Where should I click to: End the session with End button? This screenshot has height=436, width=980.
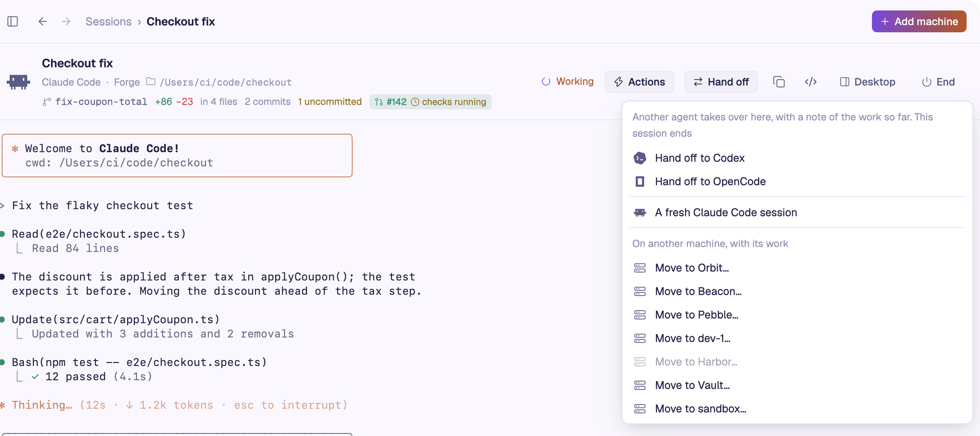click(939, 82)
